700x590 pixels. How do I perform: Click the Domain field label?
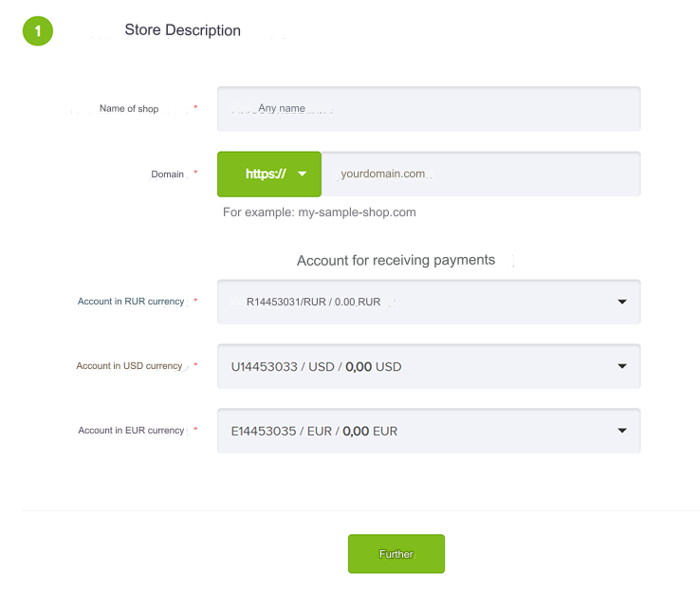(167, 175)
